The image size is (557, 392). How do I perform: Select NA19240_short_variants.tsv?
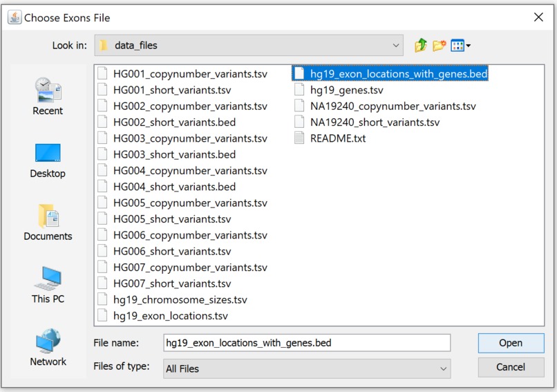[x=368, y=122]
